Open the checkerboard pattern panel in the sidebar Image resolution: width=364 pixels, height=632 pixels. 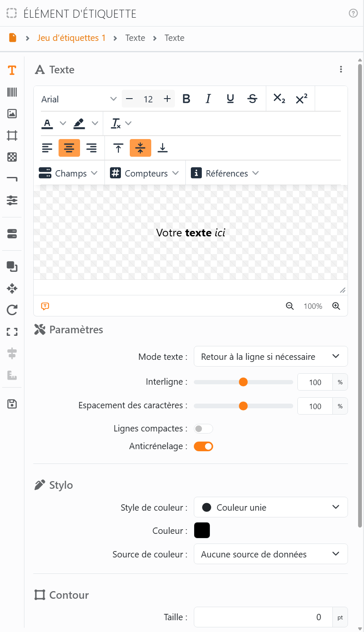point(12,157)
